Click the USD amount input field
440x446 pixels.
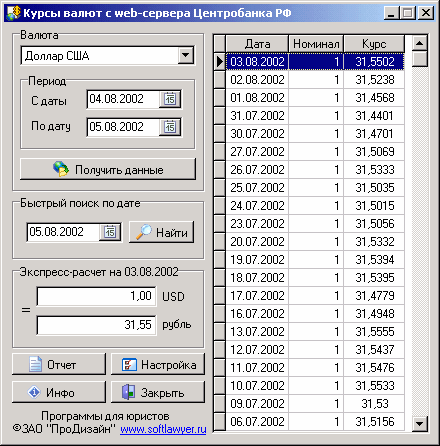(x=96, y=296)
